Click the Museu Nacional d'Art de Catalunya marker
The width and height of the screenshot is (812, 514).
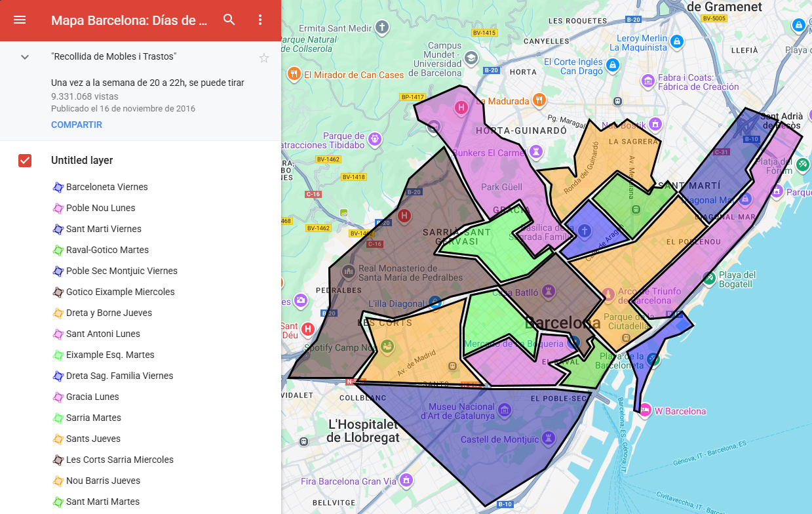click(x=504, y=411)
